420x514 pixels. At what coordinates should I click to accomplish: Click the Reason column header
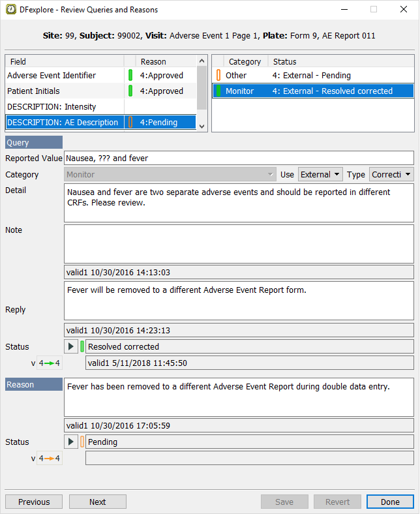(x=163, y=61)
